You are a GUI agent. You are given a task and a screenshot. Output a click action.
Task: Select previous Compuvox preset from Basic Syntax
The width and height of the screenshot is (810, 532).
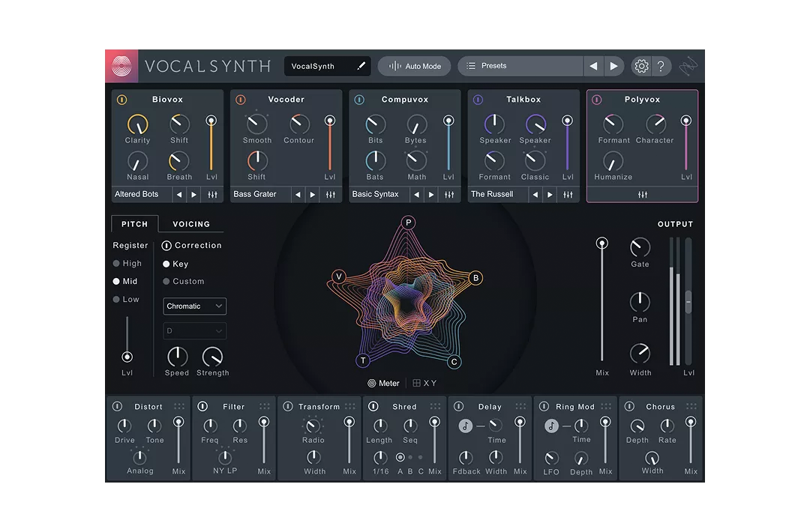pyautogui.click(x=416, y=195)
